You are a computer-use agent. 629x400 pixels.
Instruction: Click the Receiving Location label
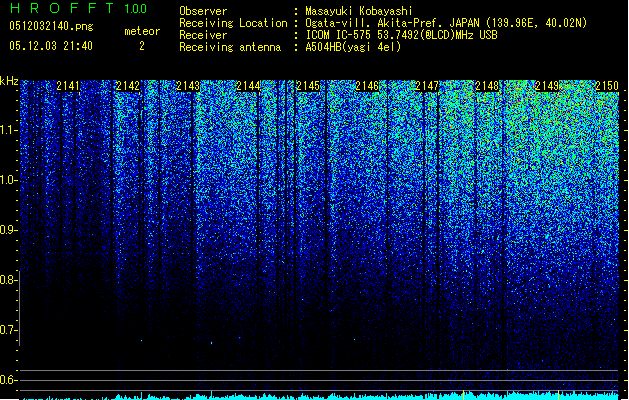tap(233, 23)
